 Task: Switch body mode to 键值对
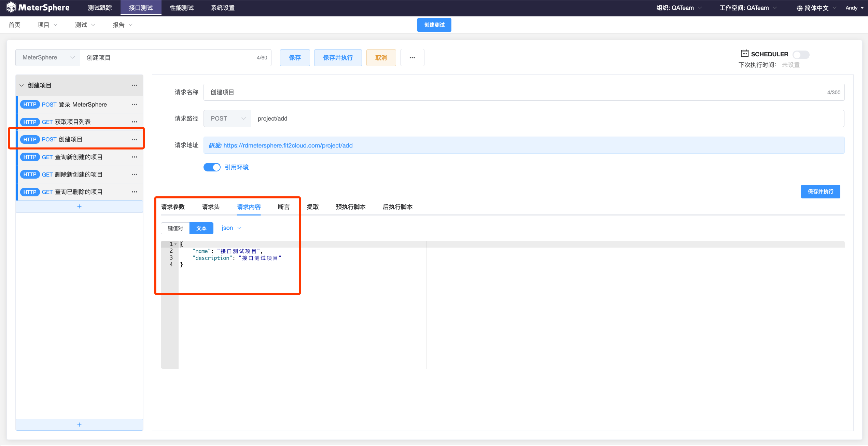pos(175,228)
